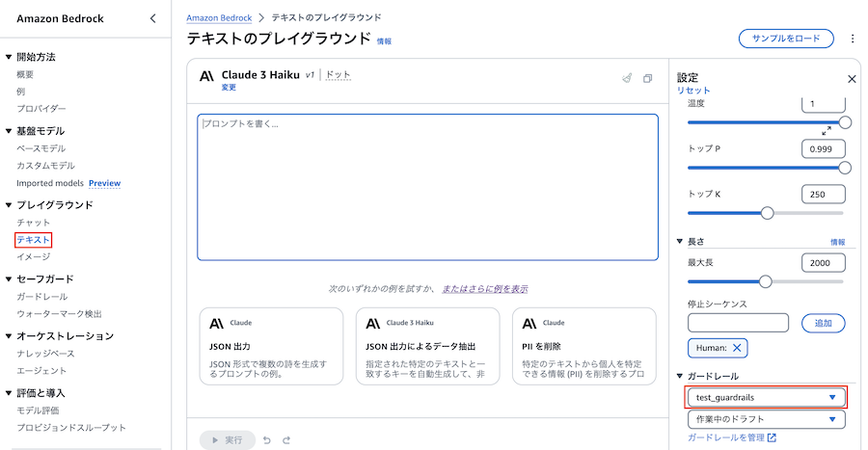868x450 pixels.
Task: Click the サンプルをロード button
Action: tap(786, 39)
